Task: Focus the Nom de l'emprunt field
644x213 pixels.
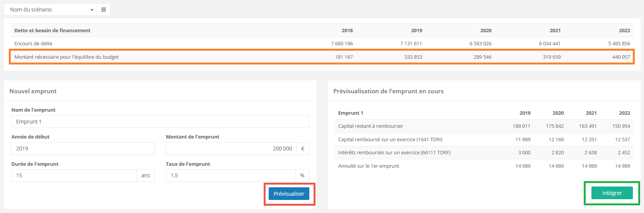Action: 160,122
